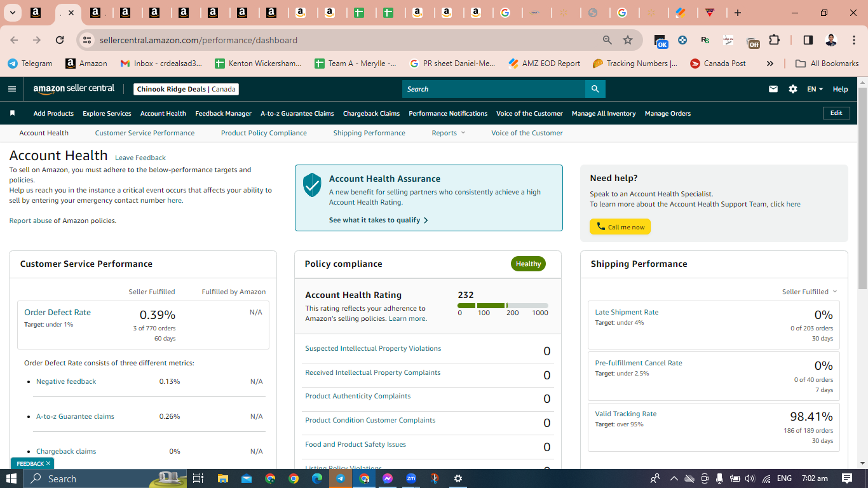Click the Report abuse link
The width and height of the screenshot is (868, 488).
31,220
